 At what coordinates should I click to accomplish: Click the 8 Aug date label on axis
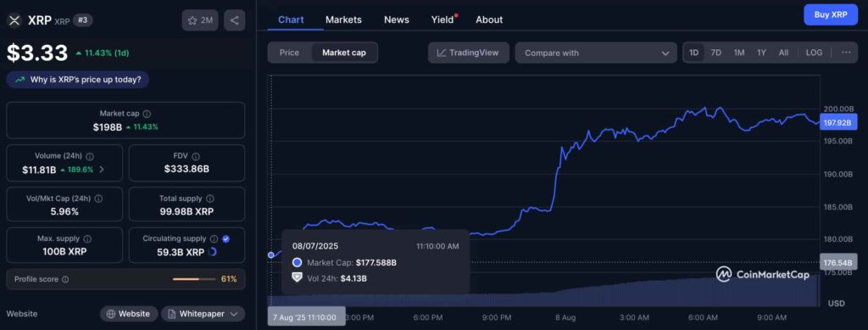(565, 318)
